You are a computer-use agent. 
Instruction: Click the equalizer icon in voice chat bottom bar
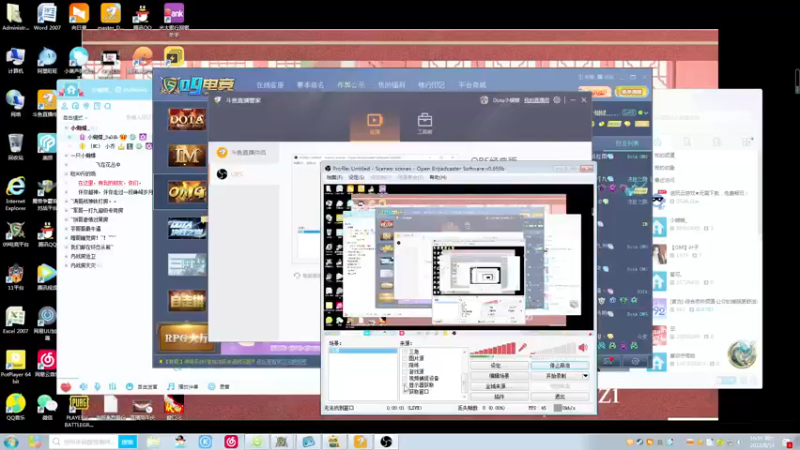tap(112, 386)
